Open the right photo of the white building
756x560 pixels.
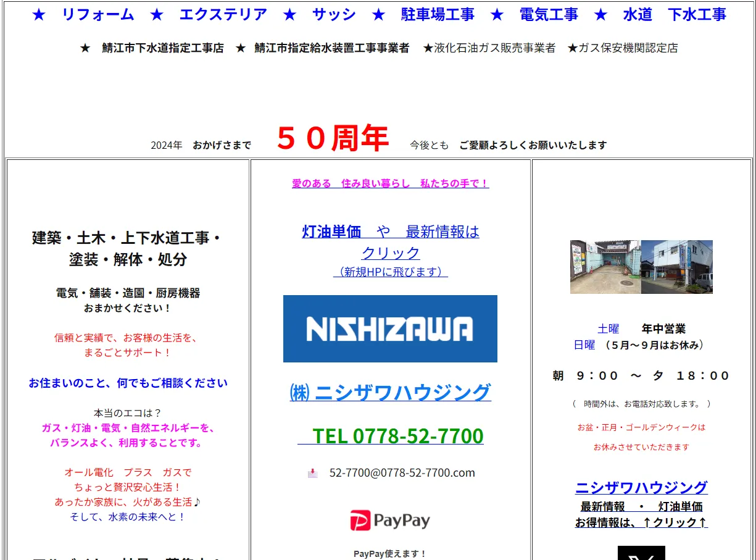(x=677, y=267)
